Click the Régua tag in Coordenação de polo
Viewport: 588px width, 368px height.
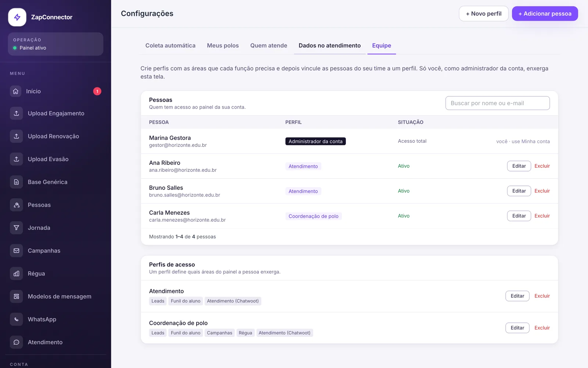pyautogui.click(x=245, y=333)
